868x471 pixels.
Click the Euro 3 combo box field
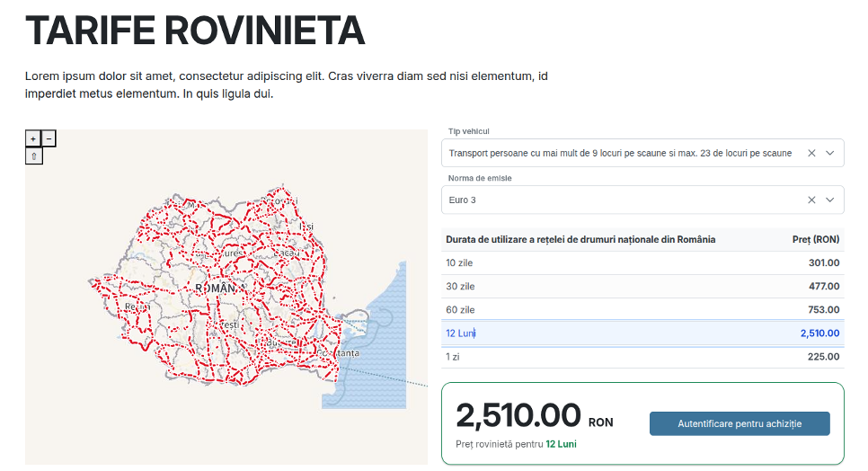642,200
